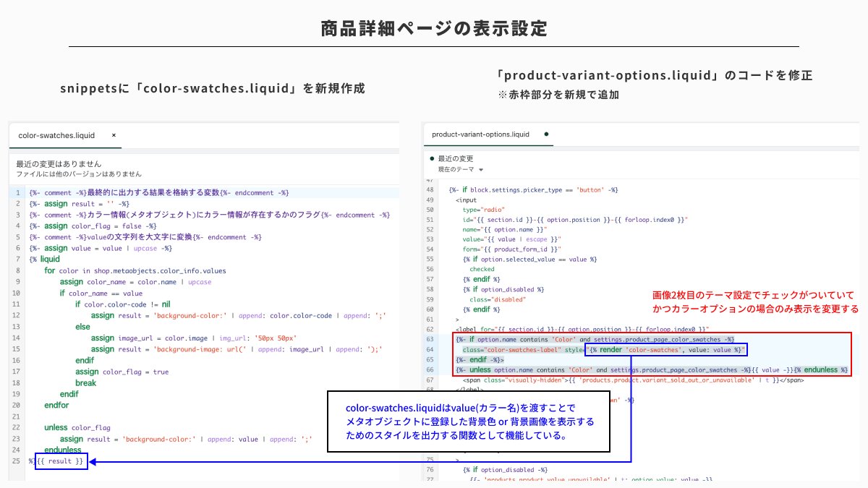Click the "endfor" line
The image size is (868, 488).
pyautogui.click(x=56, y=406)
